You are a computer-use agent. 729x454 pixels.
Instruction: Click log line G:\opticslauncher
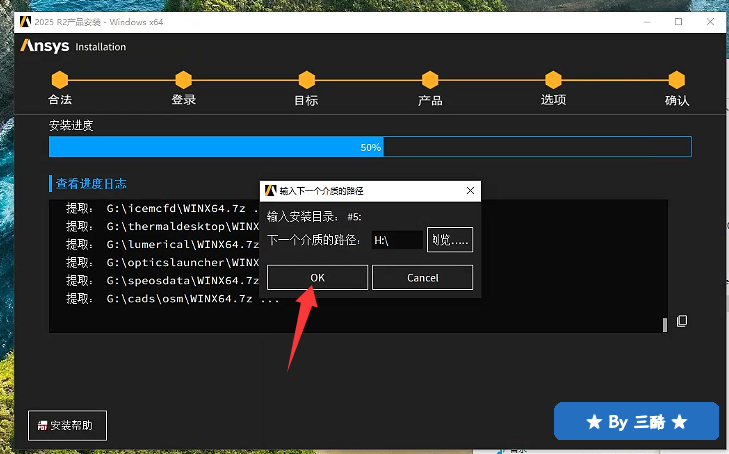[x=162, y=263]
